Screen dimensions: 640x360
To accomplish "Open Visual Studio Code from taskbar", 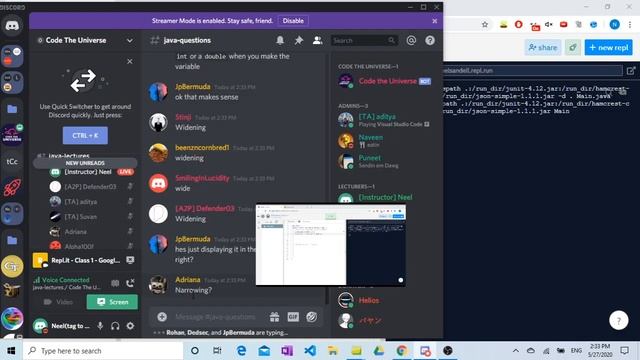I will tap(310, 351).
